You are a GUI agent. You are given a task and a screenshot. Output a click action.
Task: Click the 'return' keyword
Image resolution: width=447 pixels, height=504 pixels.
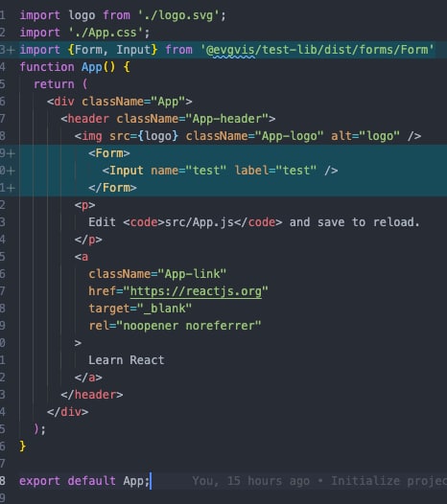[x=54, y=84]
